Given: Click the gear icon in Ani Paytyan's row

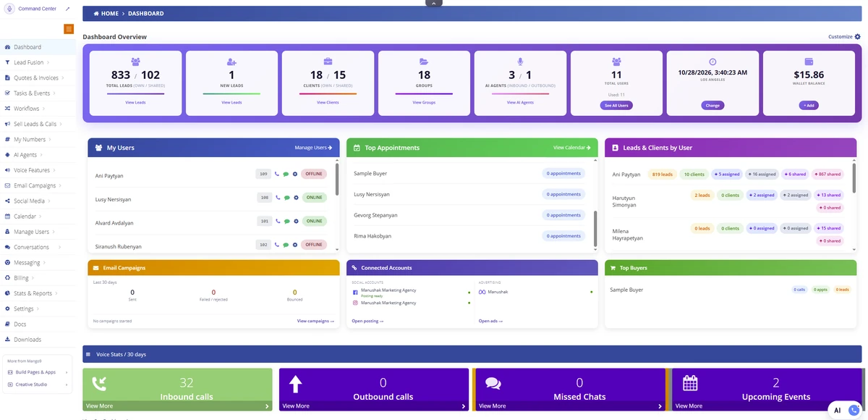Looking at the screenshot, I should point(295,175).
